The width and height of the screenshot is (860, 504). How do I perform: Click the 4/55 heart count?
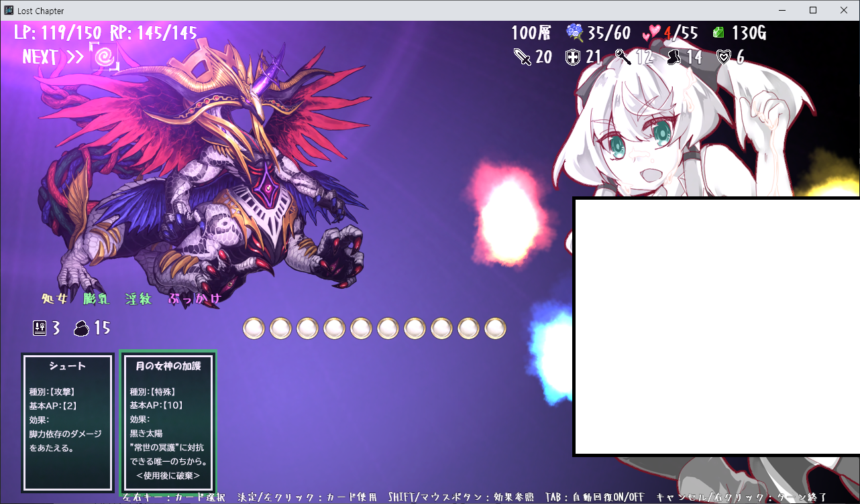[x=682, y=32]
